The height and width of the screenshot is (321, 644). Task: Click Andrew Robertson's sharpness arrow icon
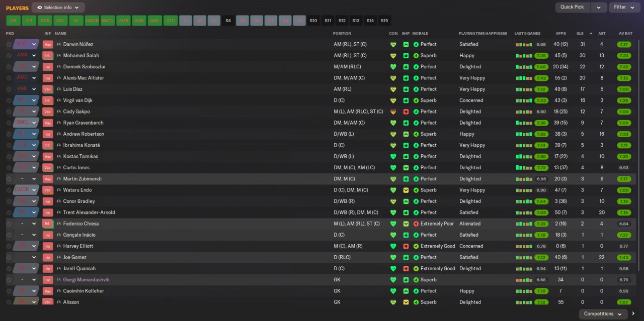point(406,134)
